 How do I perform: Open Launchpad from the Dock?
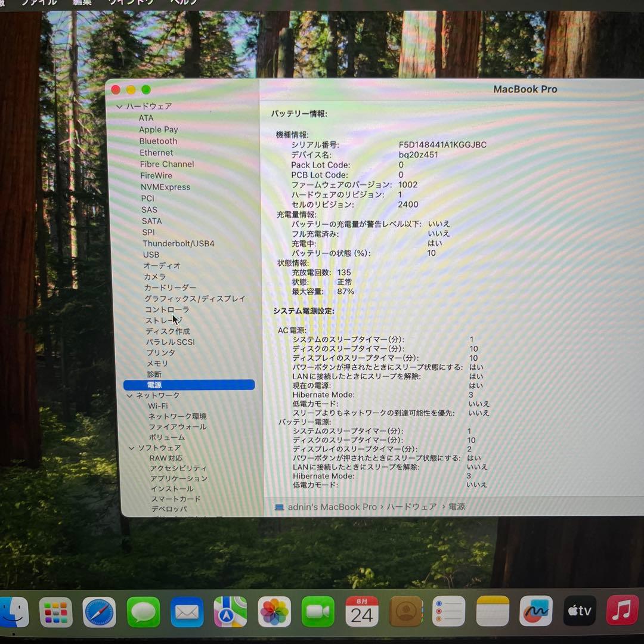coord(55,611)
